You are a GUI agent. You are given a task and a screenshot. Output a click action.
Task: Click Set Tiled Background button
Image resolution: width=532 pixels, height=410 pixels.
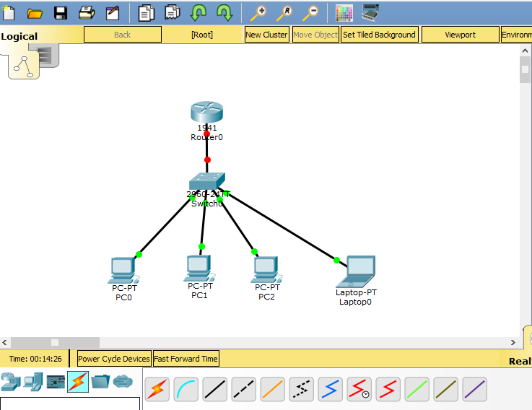click(379, 35)
